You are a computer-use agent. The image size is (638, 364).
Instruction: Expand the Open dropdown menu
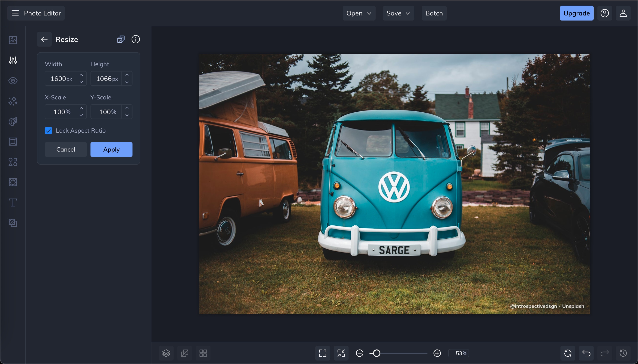click(x=359, y=13)
